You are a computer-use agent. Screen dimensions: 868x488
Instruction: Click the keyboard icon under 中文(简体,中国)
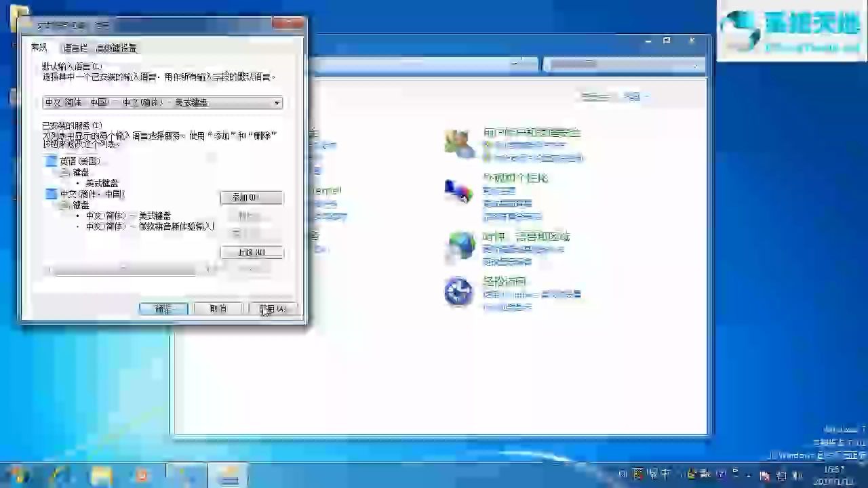click(66, 205)
